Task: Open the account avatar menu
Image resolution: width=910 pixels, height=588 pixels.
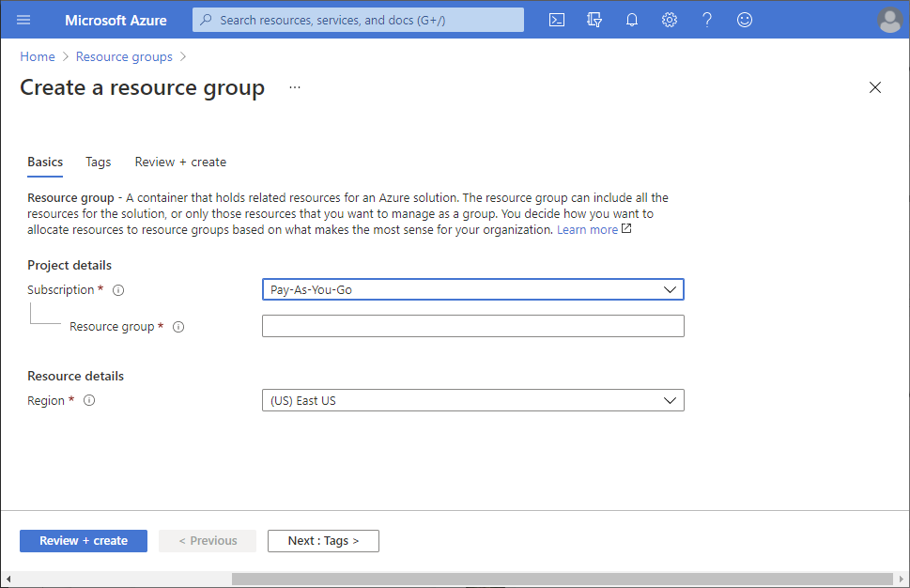Action: [888, 20]
